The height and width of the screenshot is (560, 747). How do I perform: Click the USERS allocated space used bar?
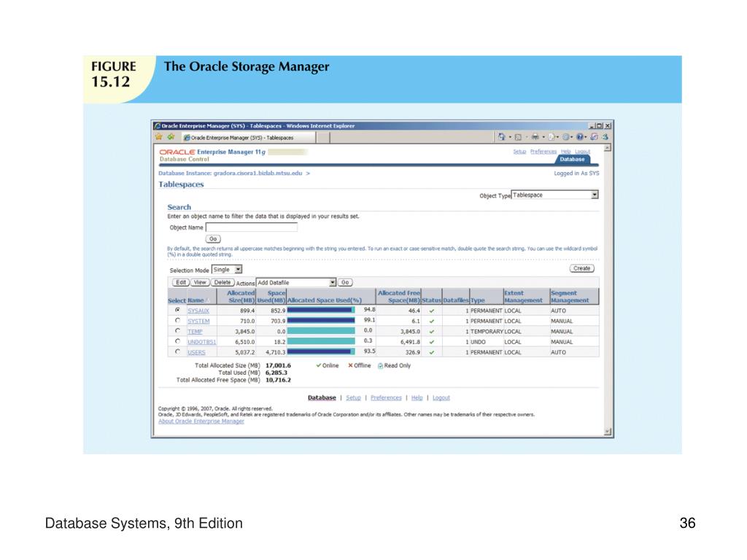321,352
